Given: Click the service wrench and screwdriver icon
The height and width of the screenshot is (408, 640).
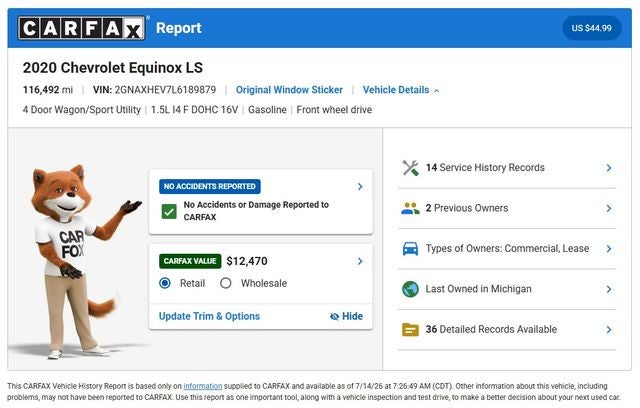Looking at the screenshot, I should point(410,168).
